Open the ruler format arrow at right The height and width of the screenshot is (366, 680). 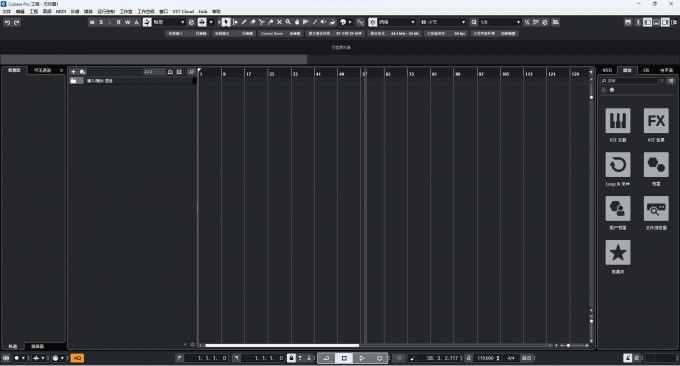591,72
